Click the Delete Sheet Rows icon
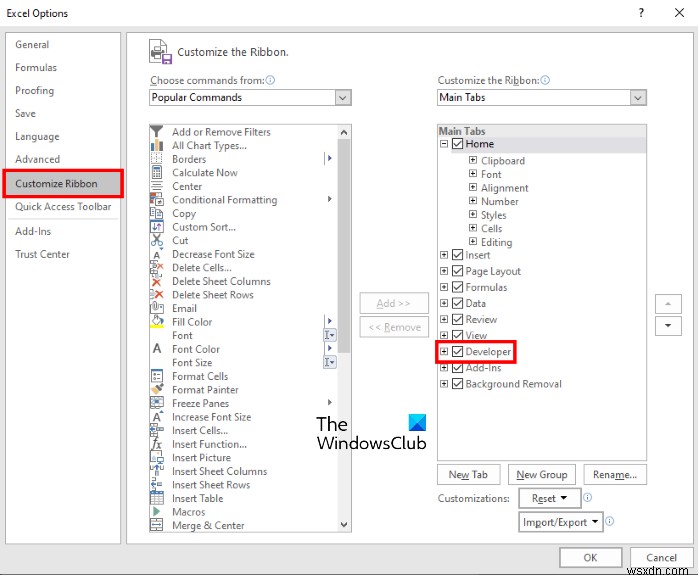Image resolution: width=700 pixels, height=581 pixels. [156, 295]
